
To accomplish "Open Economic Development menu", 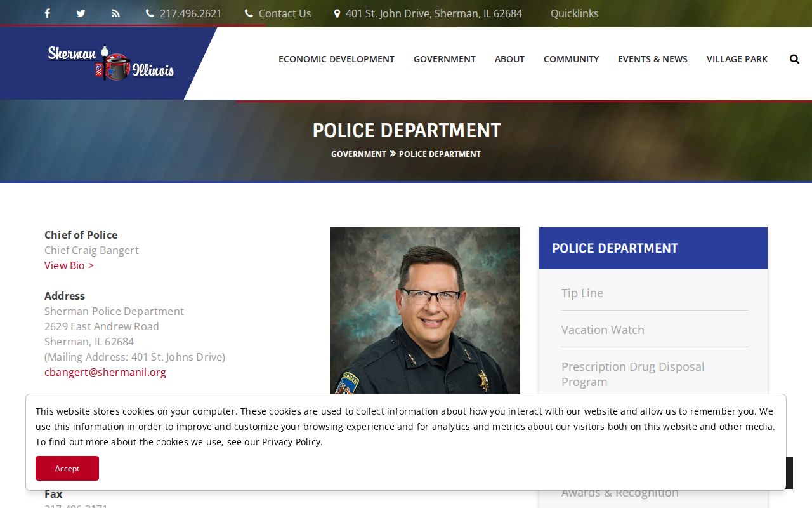I will (336, 59).
